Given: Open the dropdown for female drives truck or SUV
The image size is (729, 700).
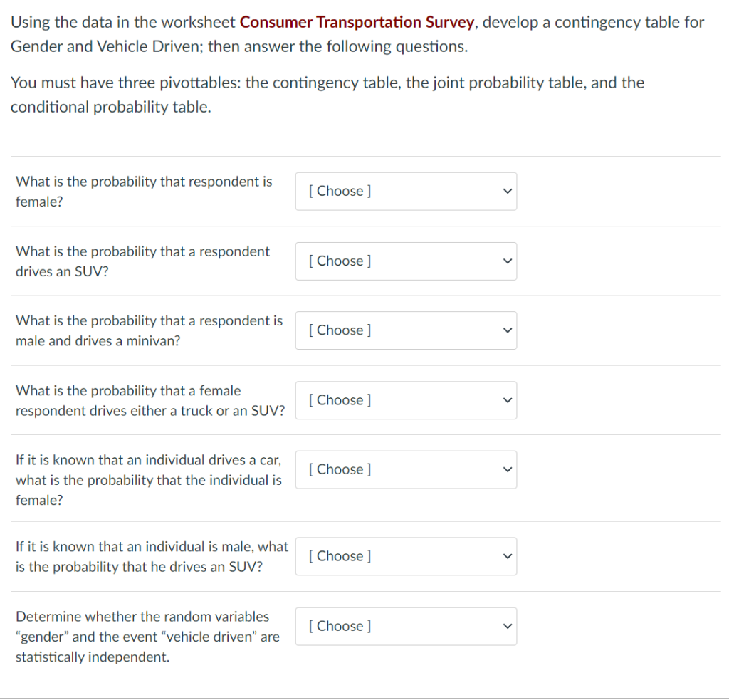Looking at the screenshot, I should [x=406, y=400].
